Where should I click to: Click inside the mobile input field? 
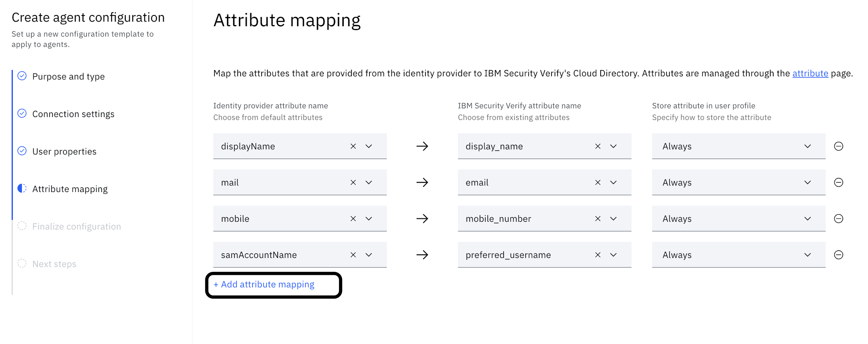point(280,219)
